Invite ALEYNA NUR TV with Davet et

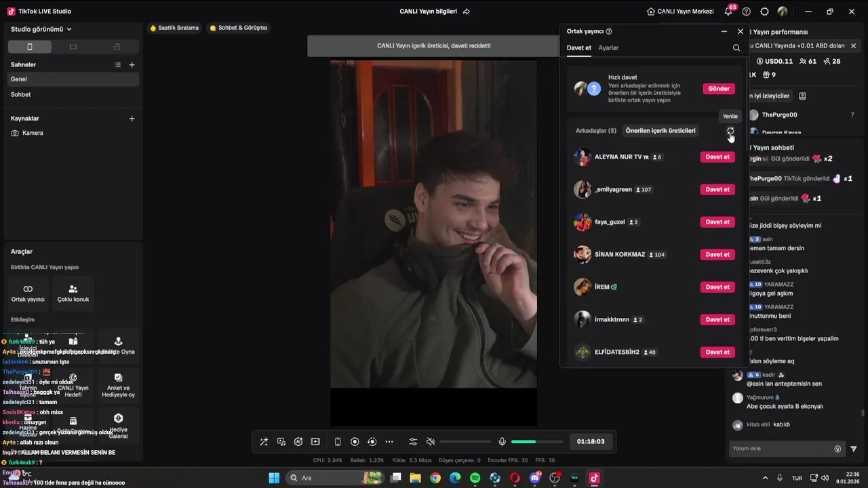click(717, 157)
